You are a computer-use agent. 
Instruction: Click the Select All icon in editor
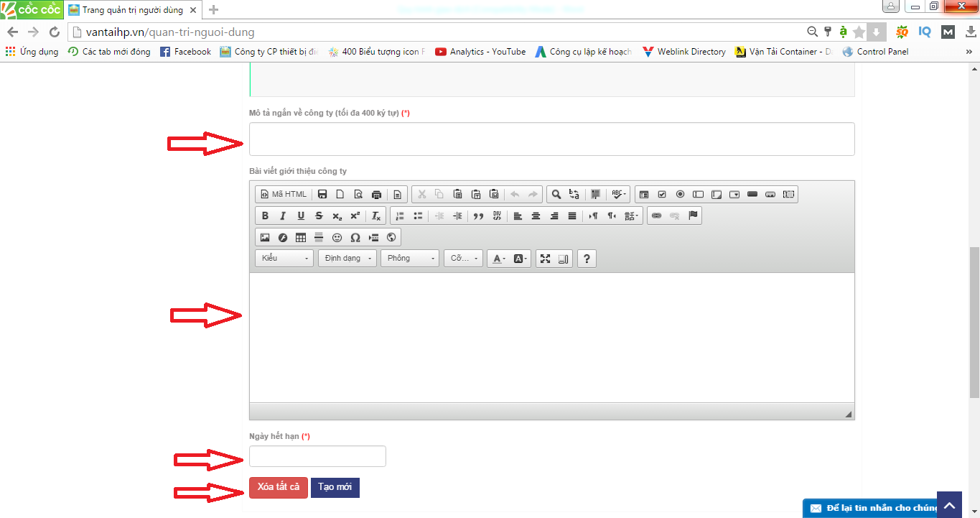click(595, 195)
